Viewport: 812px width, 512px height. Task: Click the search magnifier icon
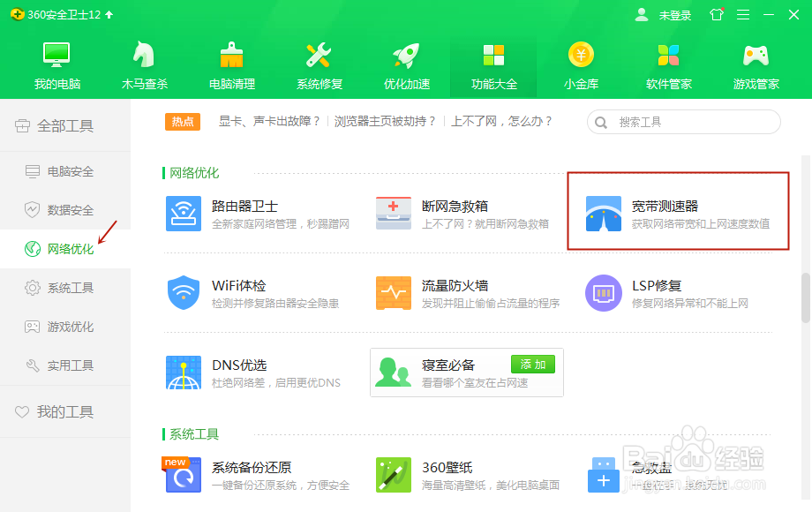601,123
